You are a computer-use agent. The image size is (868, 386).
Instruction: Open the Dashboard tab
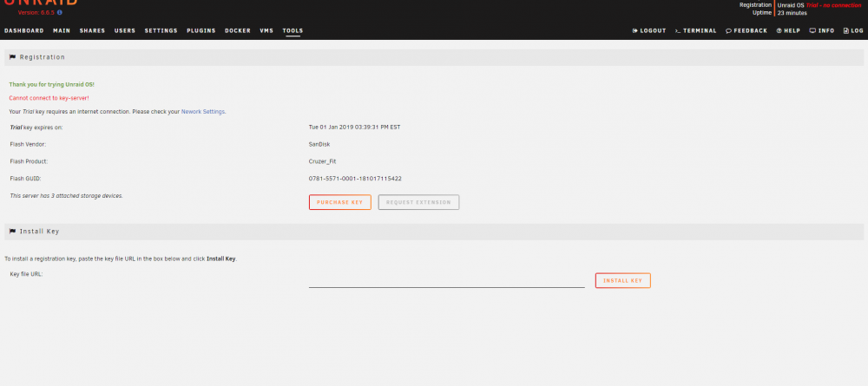(23, 31)
